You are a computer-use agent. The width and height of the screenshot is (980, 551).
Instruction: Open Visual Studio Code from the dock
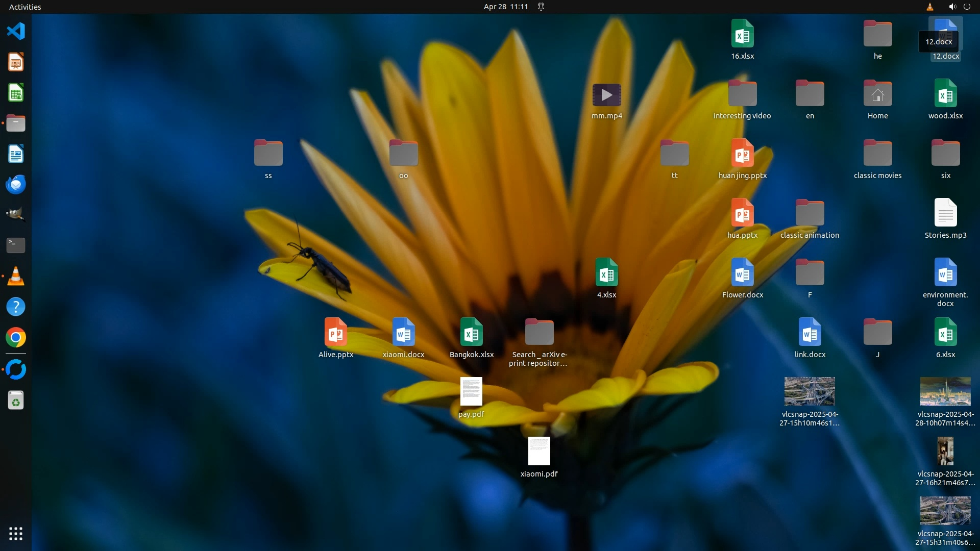16,32
